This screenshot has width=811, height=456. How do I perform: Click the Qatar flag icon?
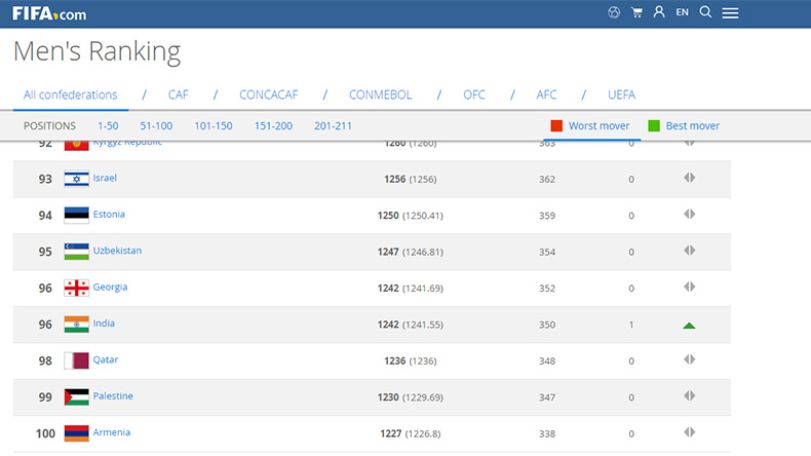(77, 360)
